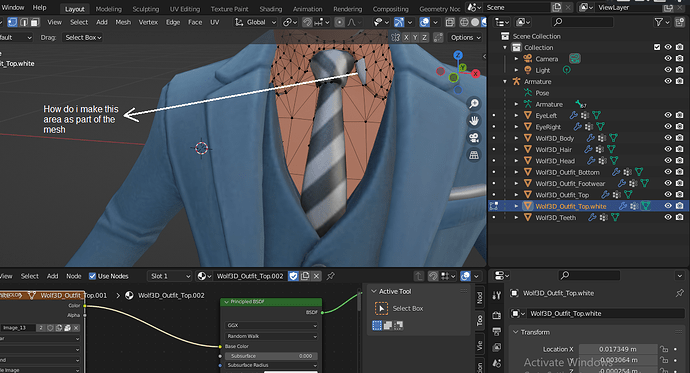This screenshot has height=373, width=690.
Task: Click pin icon in properties panel header
Action: point(679,293)
